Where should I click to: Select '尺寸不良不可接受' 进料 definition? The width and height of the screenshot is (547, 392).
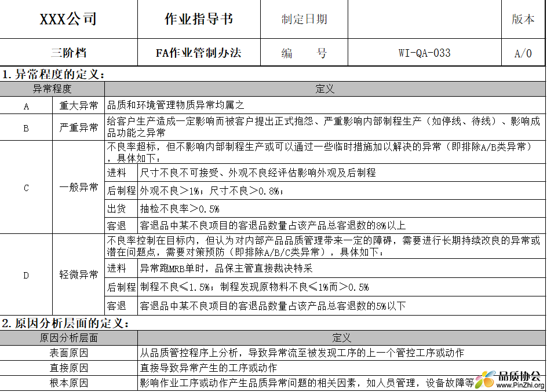tap(341, 173)
